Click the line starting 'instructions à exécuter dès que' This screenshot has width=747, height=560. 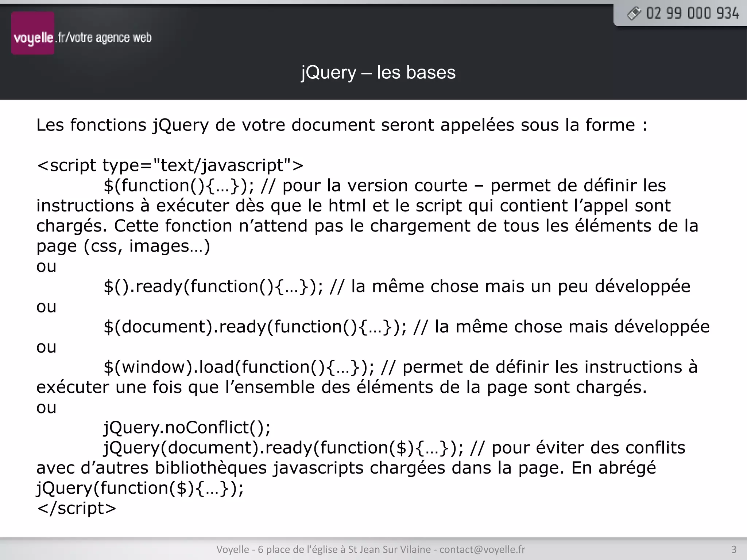click(x=353, y=206)
